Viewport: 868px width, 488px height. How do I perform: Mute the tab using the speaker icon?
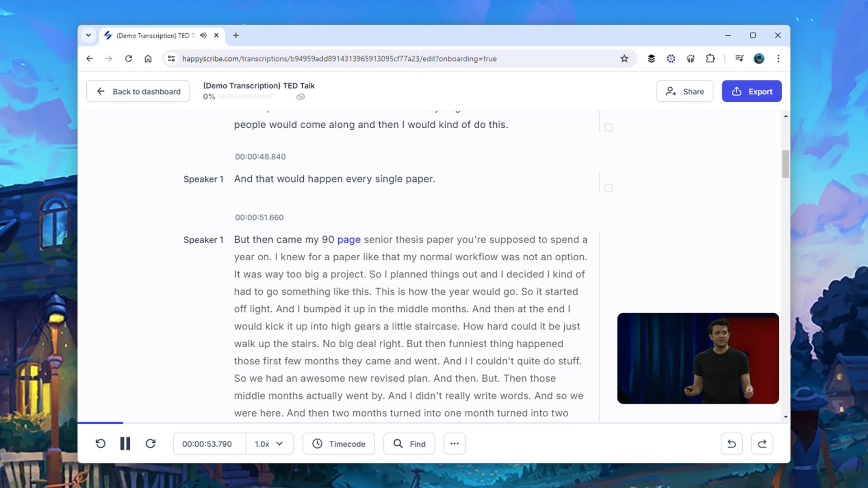pos(203,35)
